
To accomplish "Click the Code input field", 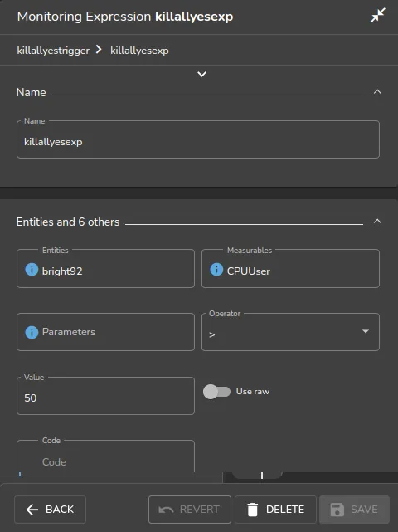I will tap(105, 456).
